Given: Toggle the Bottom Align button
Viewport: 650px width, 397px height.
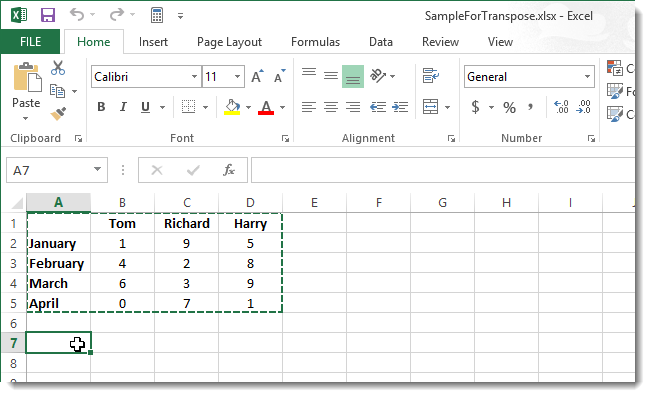Looking at the screenshot, I should click(353, 76).
